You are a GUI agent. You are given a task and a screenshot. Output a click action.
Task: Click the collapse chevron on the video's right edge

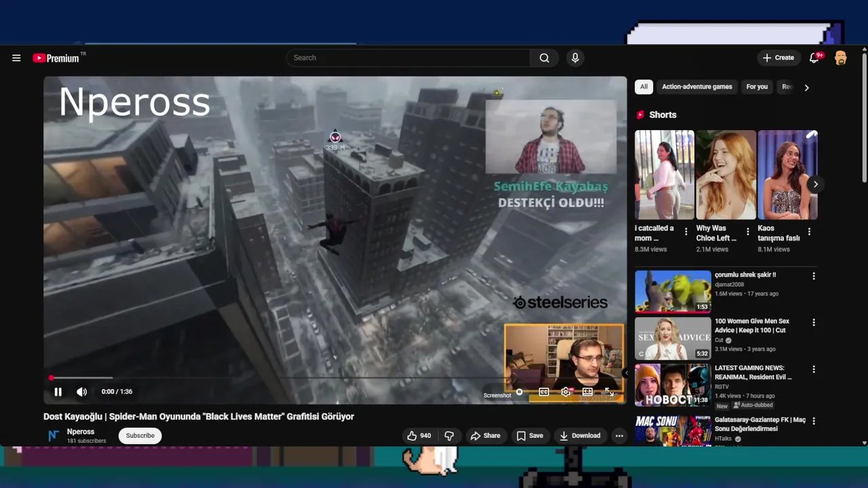pyautogui.click(x=625, y=372)
